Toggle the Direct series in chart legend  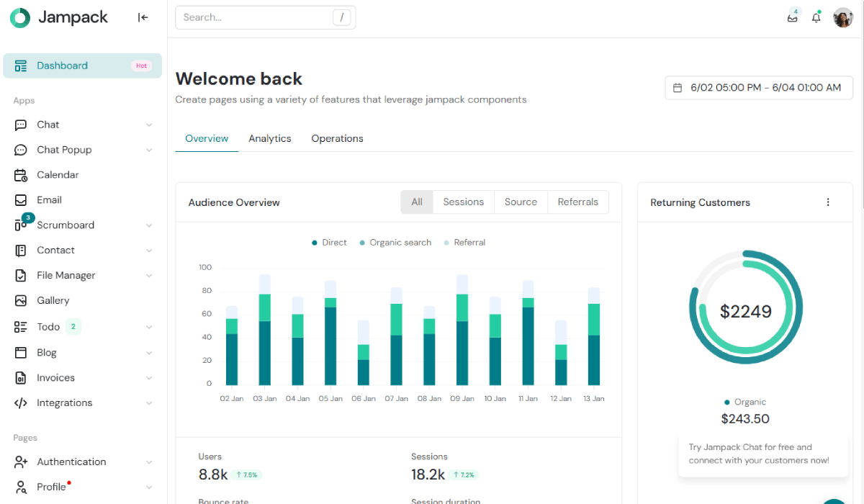(330, 243)
